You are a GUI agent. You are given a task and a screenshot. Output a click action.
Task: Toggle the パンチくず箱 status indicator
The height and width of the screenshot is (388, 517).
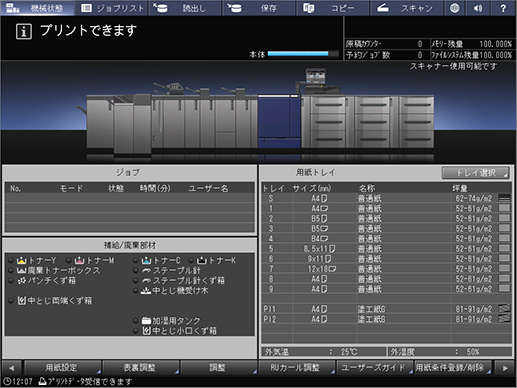click(11, 281)
